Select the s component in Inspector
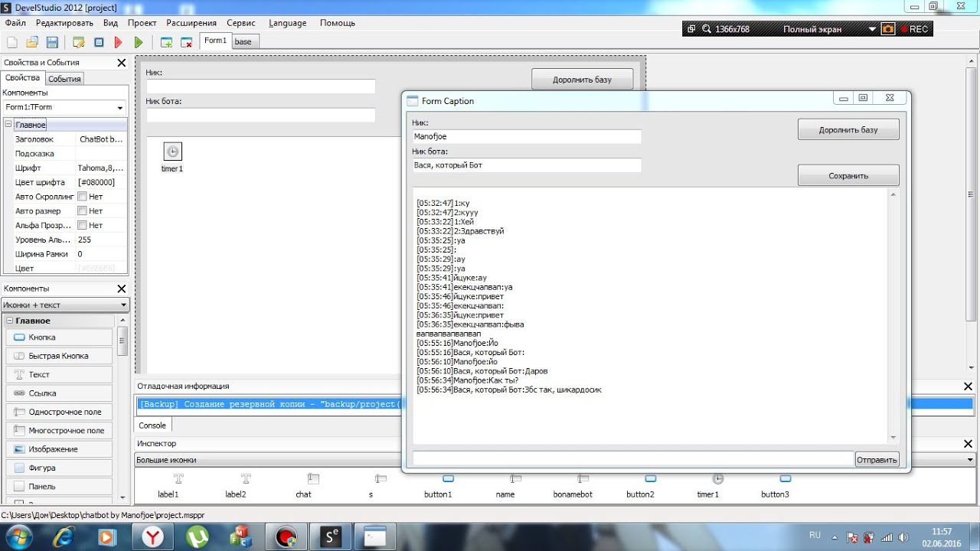The height and width of the screenshot is (551, 980). pos(371,486)
